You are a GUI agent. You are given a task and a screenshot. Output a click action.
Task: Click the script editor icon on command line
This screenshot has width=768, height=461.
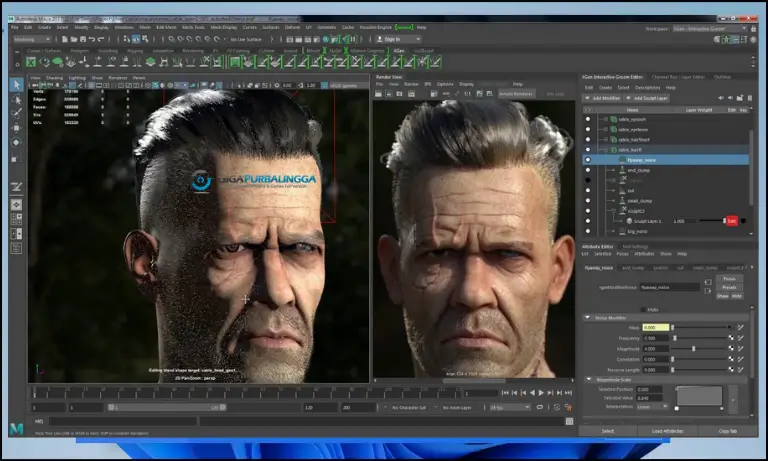(569, 421)
